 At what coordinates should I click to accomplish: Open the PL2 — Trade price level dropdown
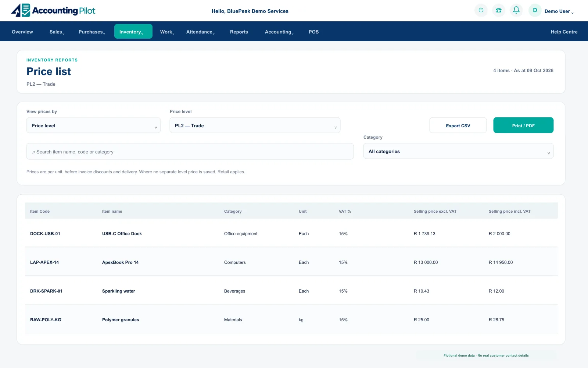coord(255,125)
